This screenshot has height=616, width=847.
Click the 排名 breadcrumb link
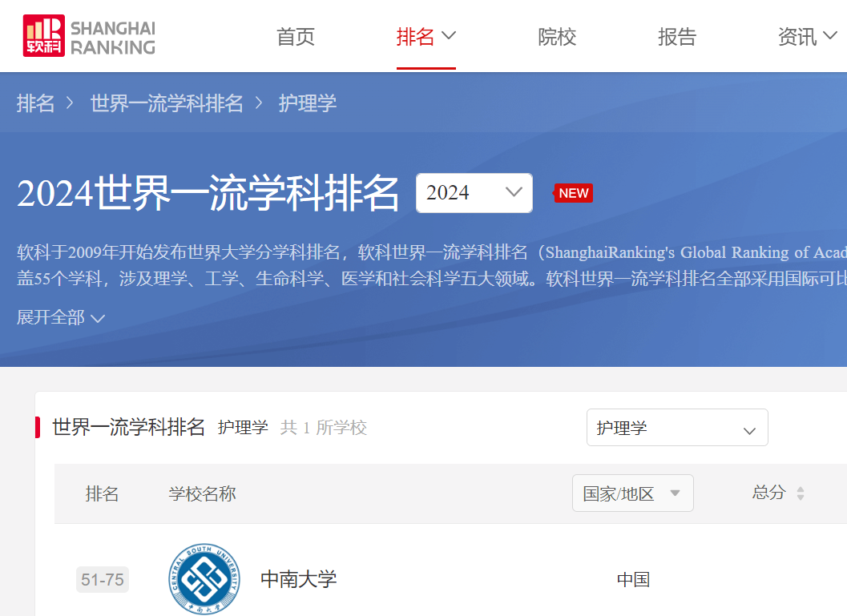pos(36,103)
